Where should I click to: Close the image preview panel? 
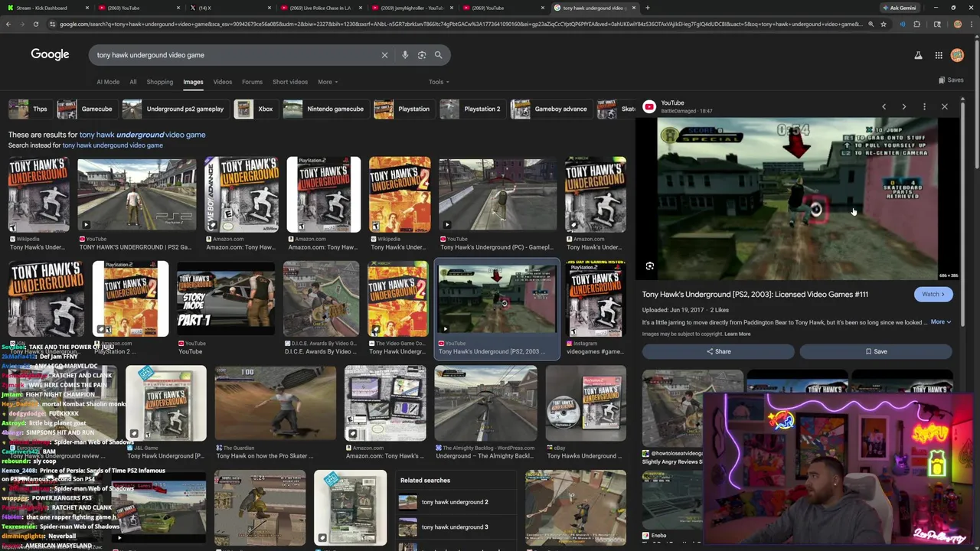(944, 107)
